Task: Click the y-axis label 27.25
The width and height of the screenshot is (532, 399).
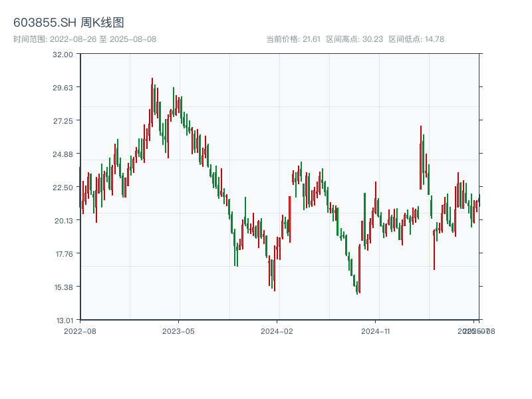Action: pos(63,121)
